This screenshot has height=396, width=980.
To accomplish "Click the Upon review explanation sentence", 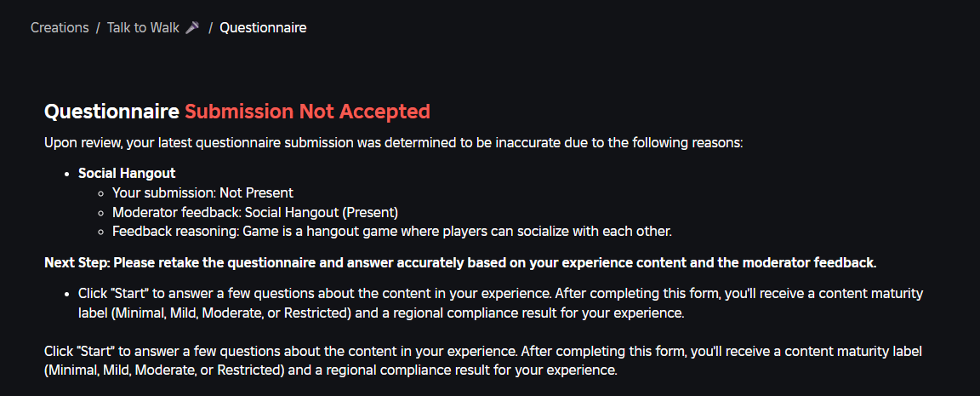I will (393, 142).
